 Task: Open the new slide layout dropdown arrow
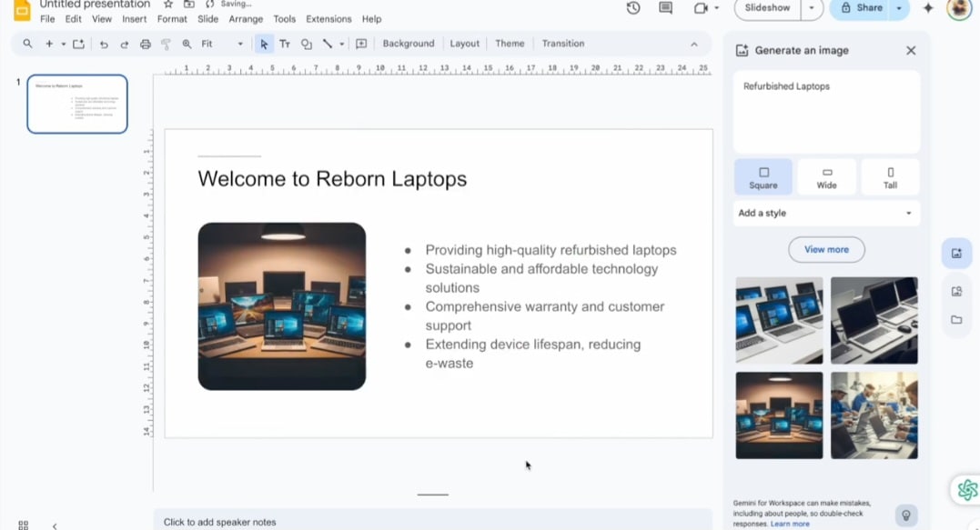point(63,45)
